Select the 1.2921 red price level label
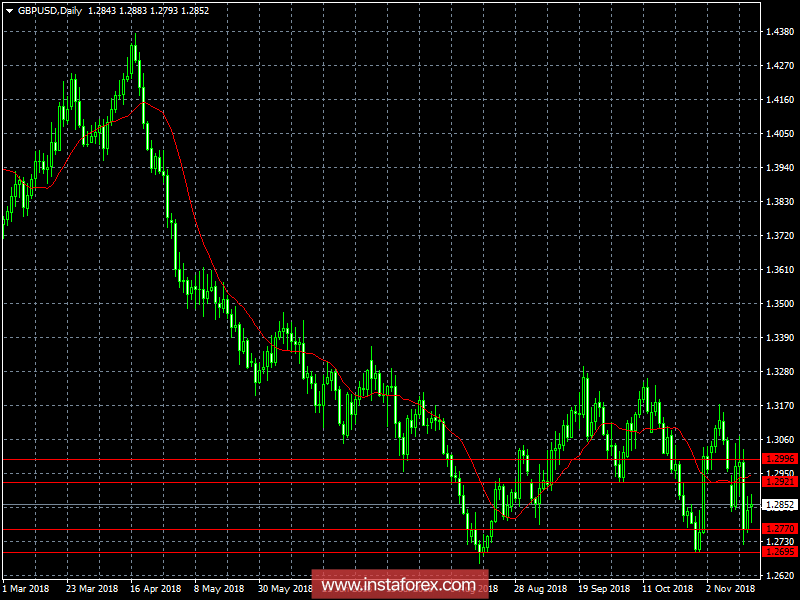This screenshot has height=600, width=800. (779, 482)
